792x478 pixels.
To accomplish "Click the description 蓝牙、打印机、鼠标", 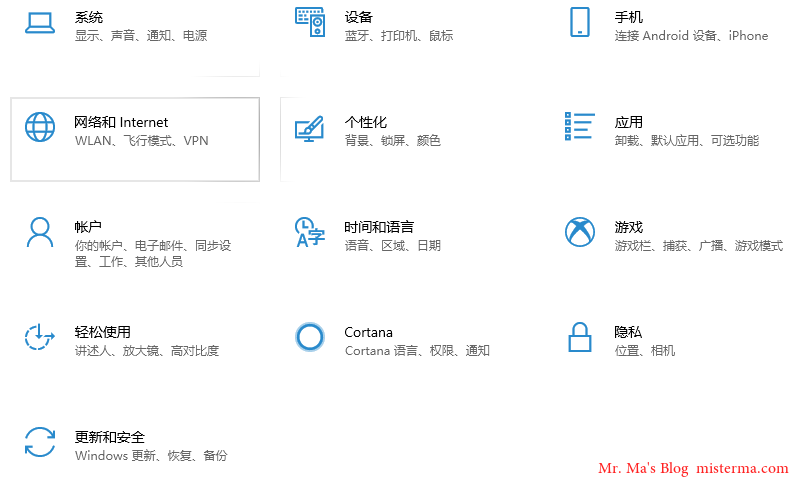I will [x=399, y=36].
